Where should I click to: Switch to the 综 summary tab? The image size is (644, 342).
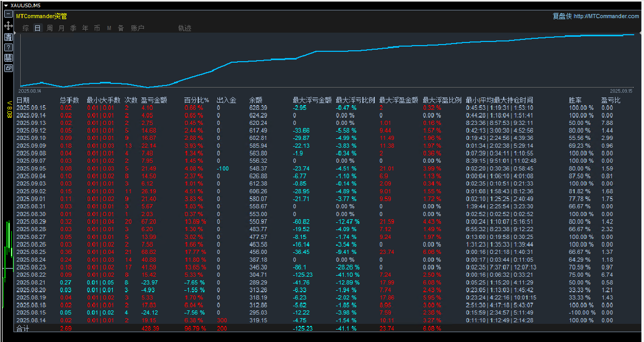coord(25,28)
